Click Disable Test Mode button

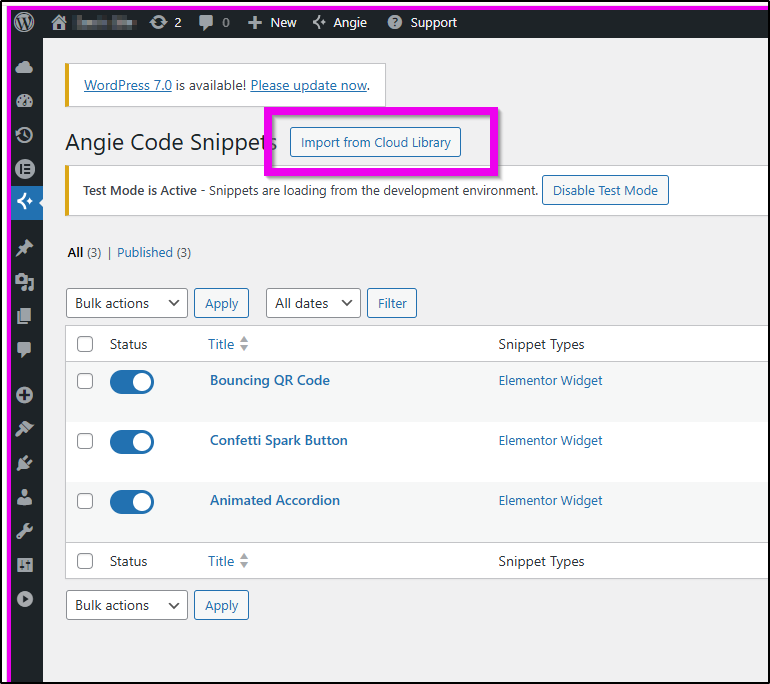point(605,190)
